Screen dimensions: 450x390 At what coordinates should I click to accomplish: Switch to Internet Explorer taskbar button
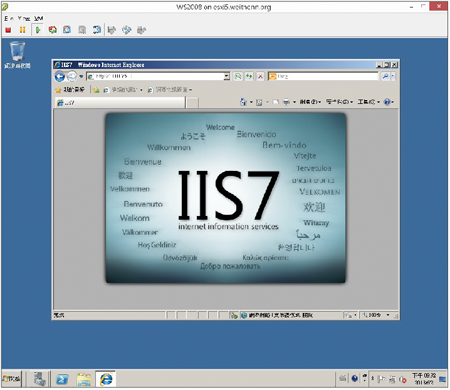pos(106,379)
